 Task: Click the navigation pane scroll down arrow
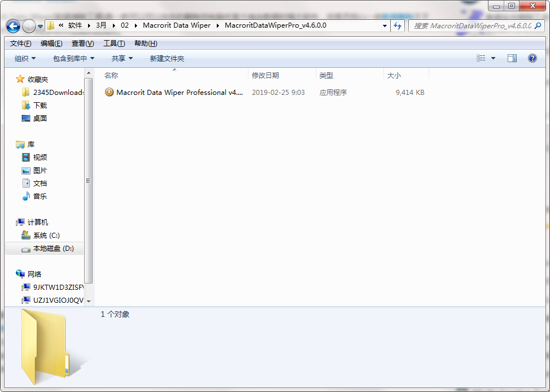89,301
